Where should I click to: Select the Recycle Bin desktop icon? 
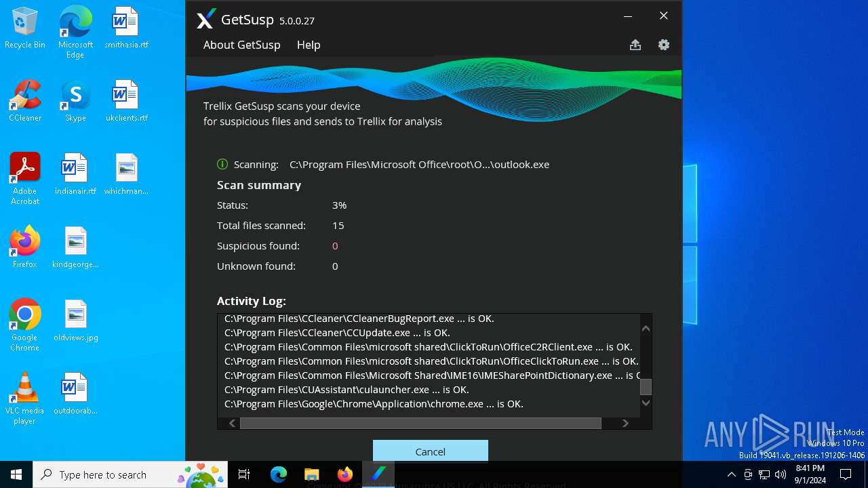point(25,28)
